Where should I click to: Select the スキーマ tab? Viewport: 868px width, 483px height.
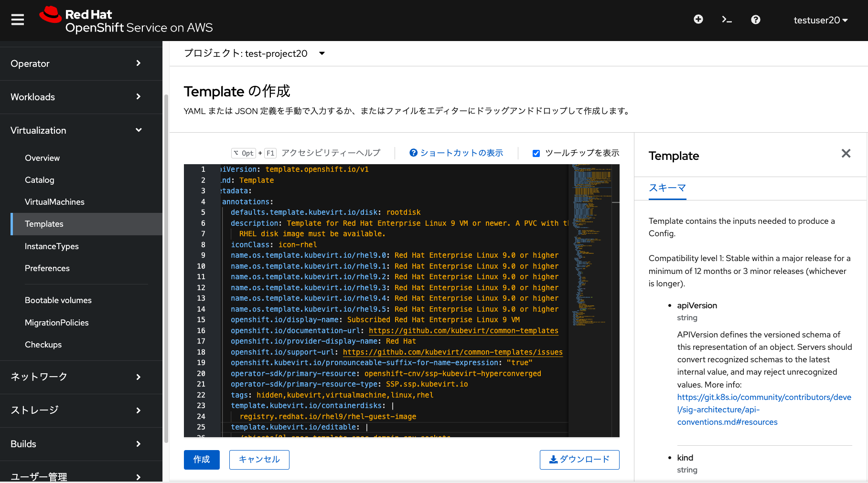(667, 188)
